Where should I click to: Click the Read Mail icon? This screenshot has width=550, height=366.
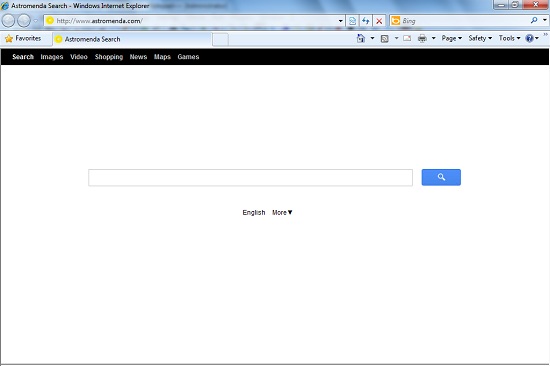407,38
